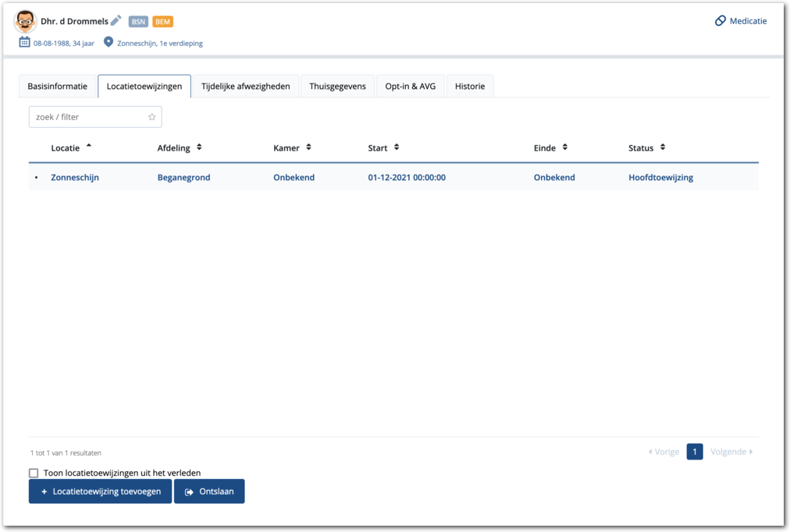The width and height of the screenshot is (790, 532).
Task: Sort the Status column
Action: pos(663,147)
